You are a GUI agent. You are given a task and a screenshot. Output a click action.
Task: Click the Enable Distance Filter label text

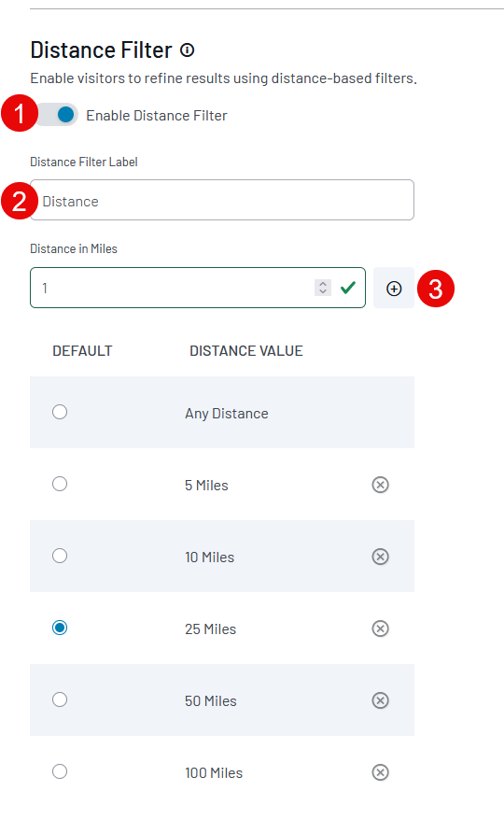point(157,116)
